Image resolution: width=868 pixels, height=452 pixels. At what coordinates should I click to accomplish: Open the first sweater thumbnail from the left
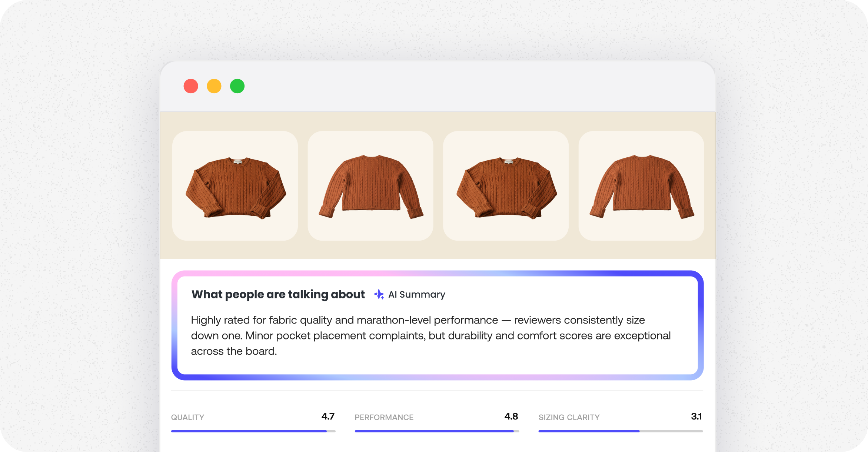(235, 186)
